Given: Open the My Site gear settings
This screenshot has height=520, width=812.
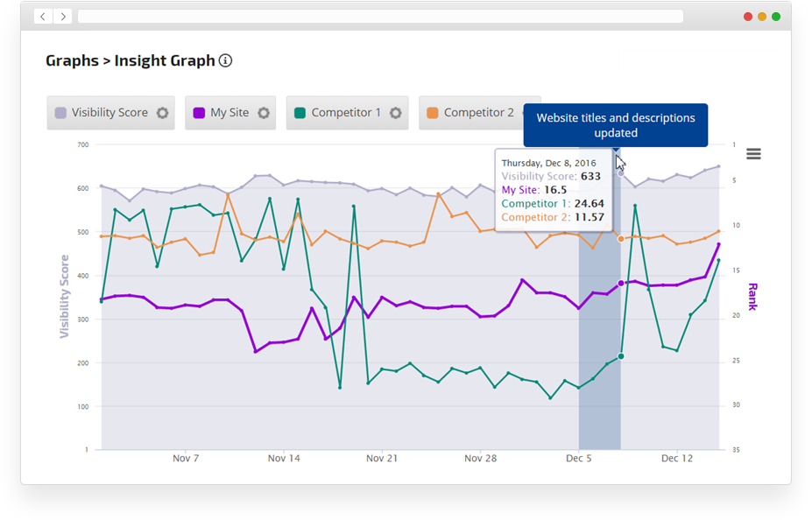Looking at the screenshot, I should point(264,113).
